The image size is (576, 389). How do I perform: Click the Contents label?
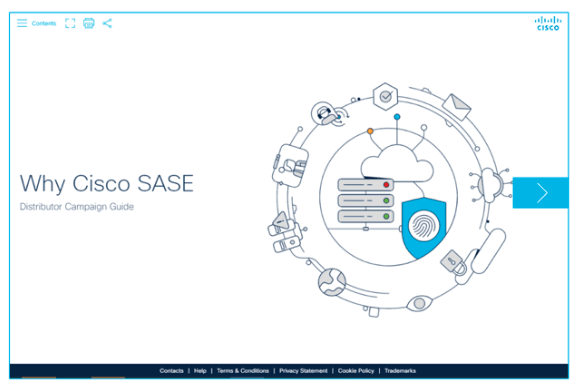(x=44, y=24)
